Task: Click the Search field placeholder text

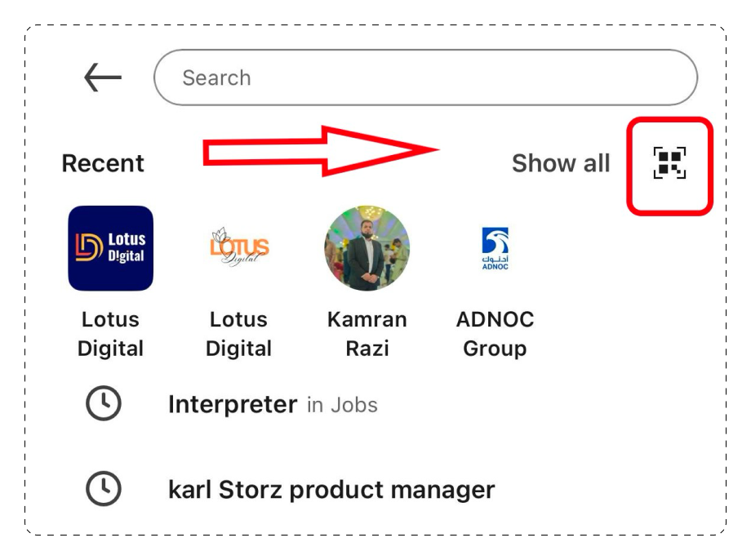Action: click(216, 77)
